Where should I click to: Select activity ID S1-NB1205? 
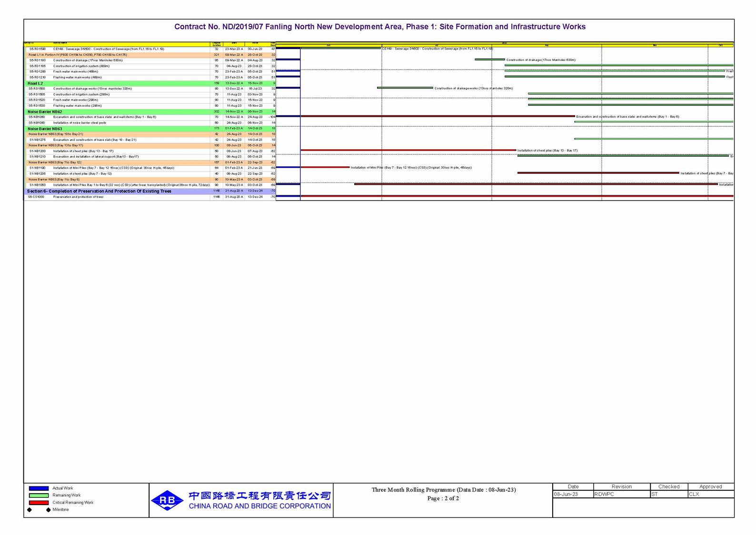pyautogui.click(x=38, y=174)
